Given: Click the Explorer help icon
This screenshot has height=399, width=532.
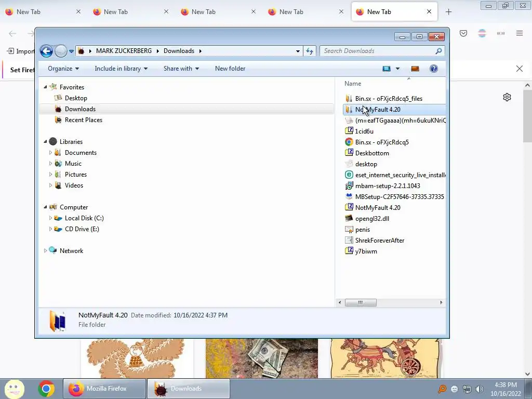Looking at the screenshot, I should pos(434,69).
